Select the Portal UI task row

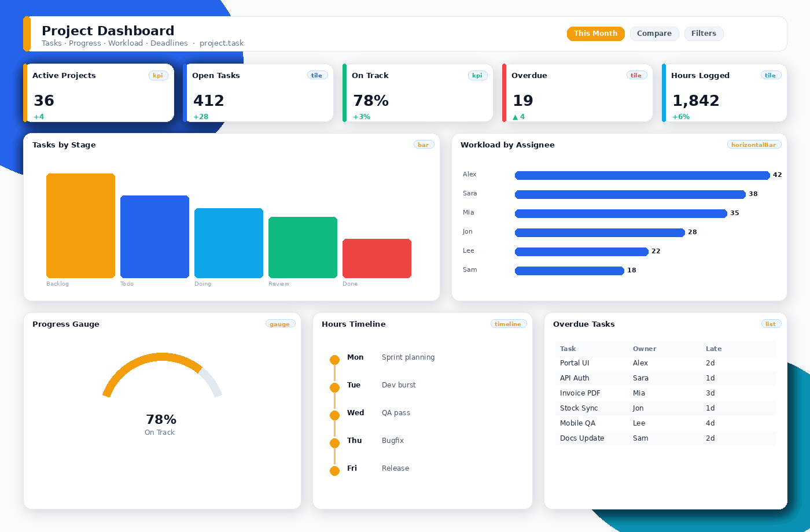665,363
